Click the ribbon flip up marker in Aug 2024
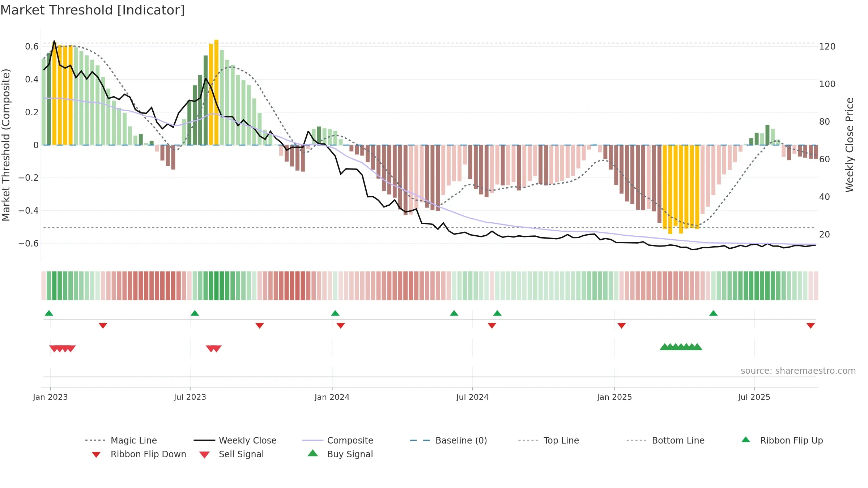The image size is (868, 488). (x=497, y=313)
